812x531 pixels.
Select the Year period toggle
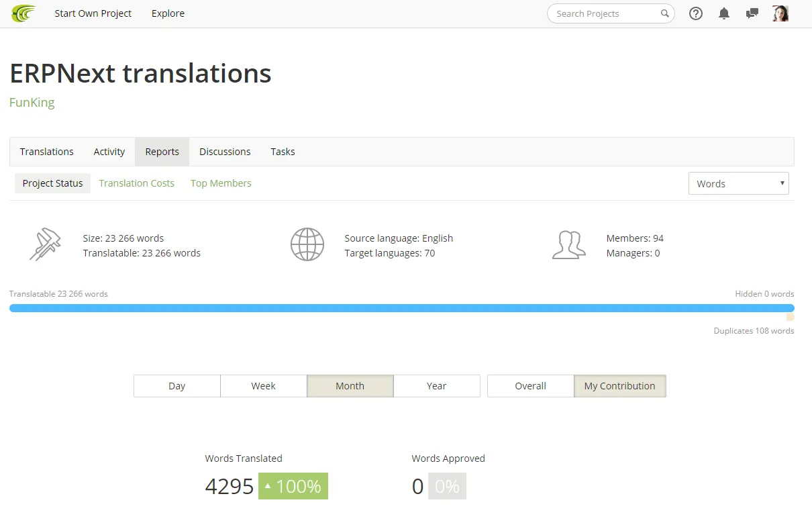tap(437, 386)
